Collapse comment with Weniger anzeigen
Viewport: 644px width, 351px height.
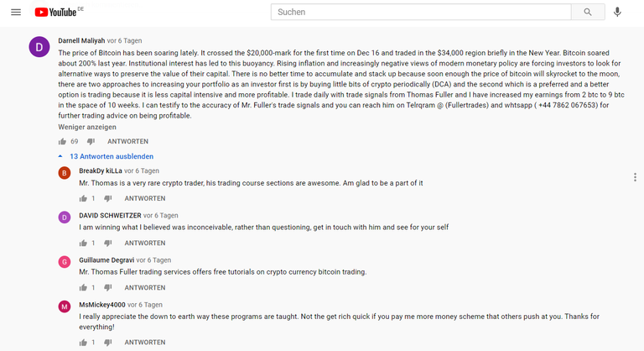[87, 127]
